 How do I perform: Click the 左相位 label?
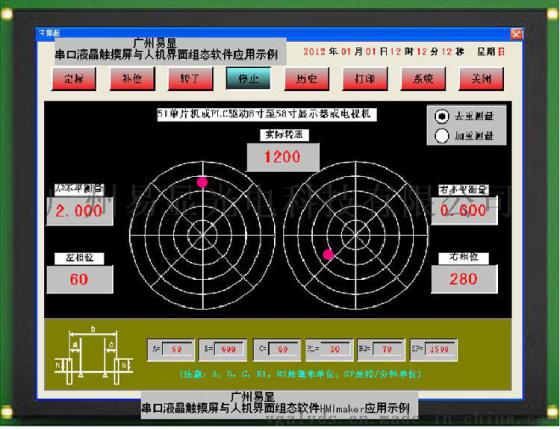click(x=79, y=258)
